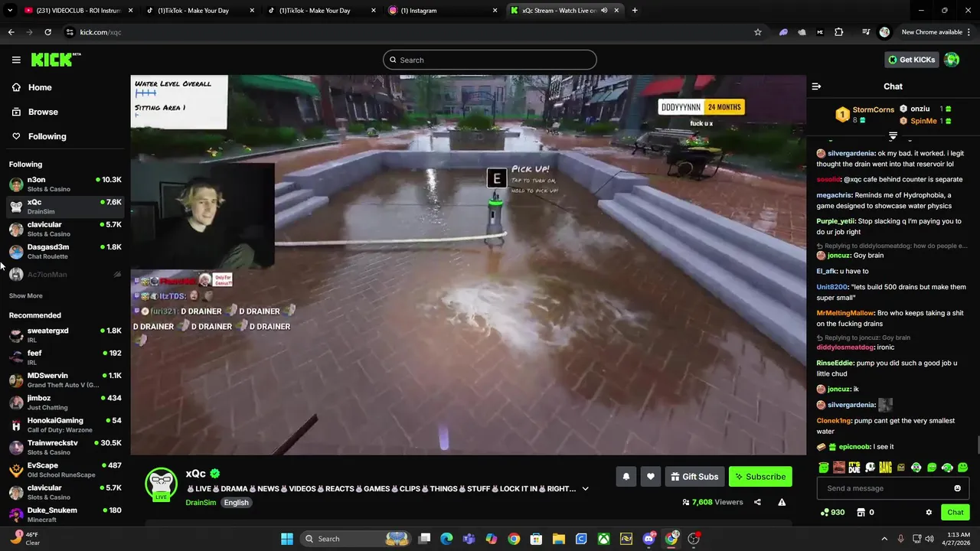Click Gift Subs button
This screenshot has width=980, height=551.
tap(694, 477)
